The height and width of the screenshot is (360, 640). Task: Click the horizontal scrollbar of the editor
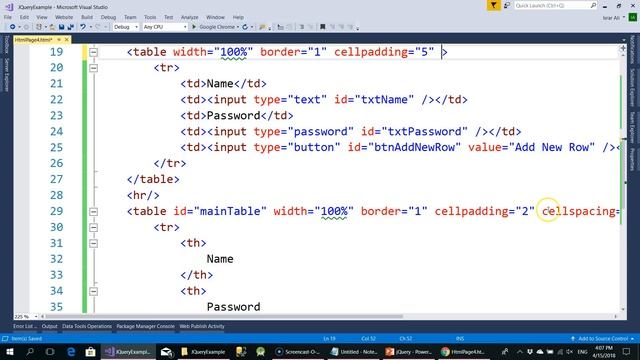pos(224,316)
